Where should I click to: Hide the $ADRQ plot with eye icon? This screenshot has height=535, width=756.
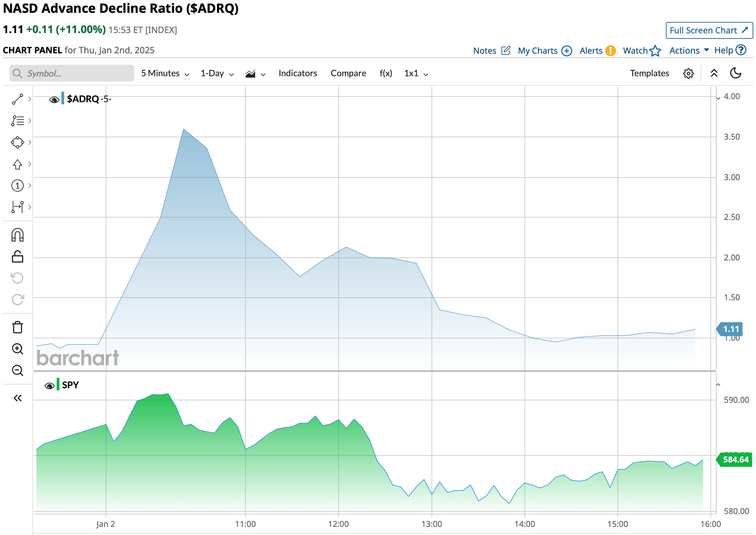(54, 100)
